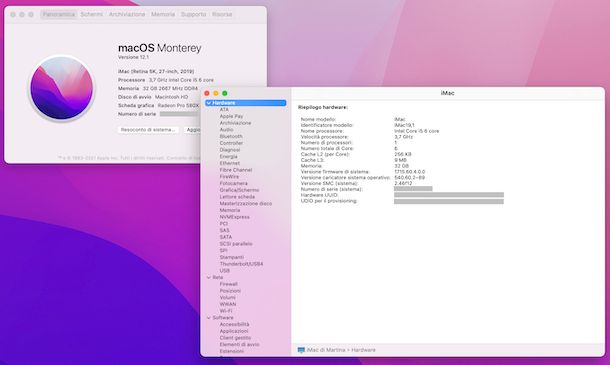610x365 pixels.
Task: Open the Memoria tab in About window
Action: pyautogui.click(x=163, y=14)
